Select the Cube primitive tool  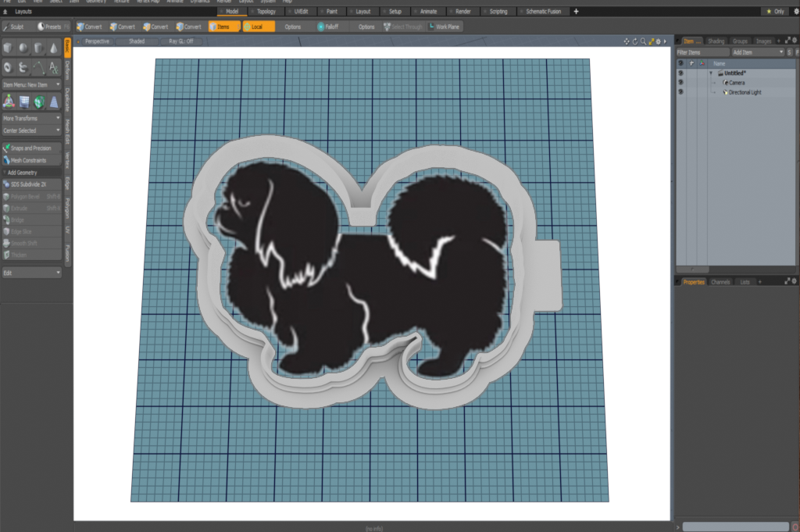tap(8, 48)
